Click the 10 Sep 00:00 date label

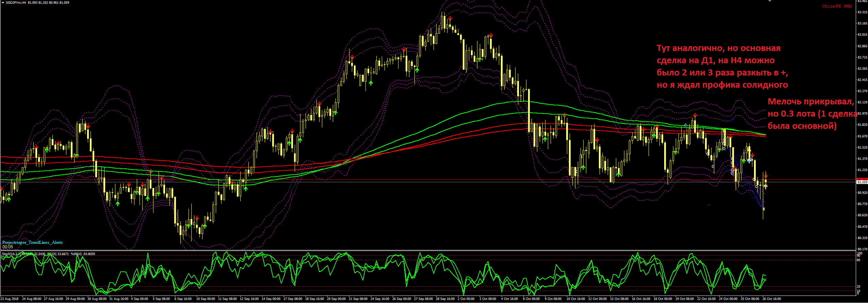206,299
